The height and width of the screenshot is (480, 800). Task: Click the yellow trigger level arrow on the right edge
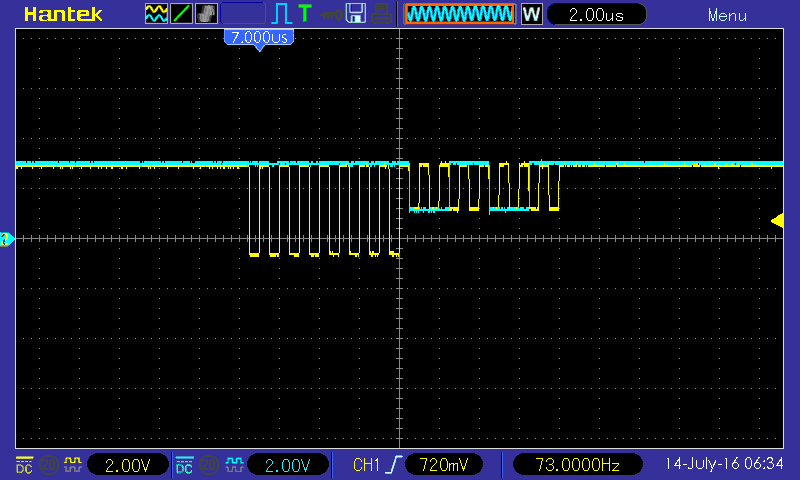777,220
